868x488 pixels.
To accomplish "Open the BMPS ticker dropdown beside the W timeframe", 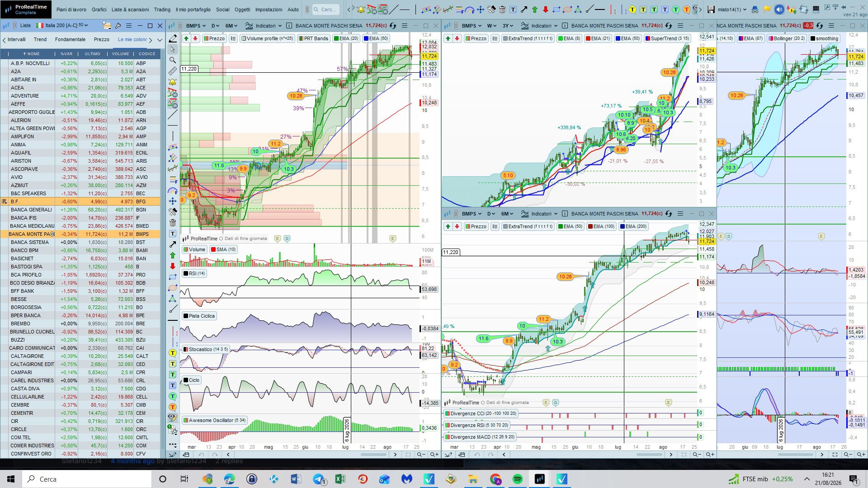I will coord(471,26).
